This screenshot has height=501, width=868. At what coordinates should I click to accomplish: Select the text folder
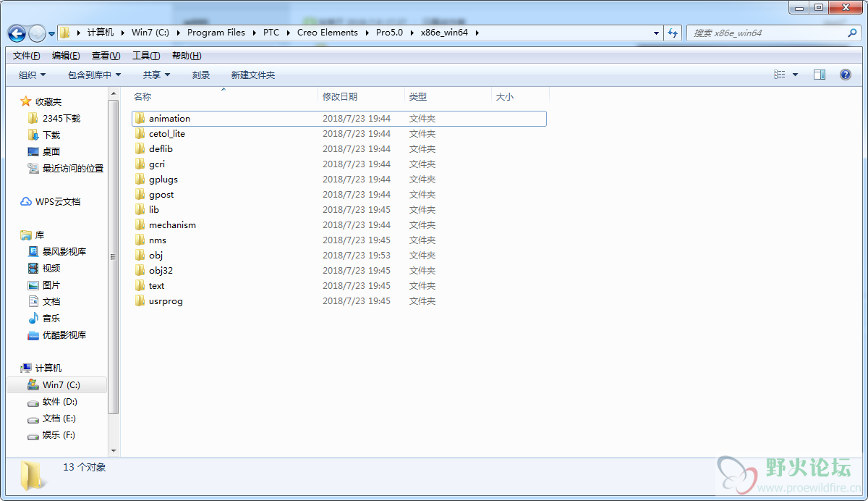339,286
